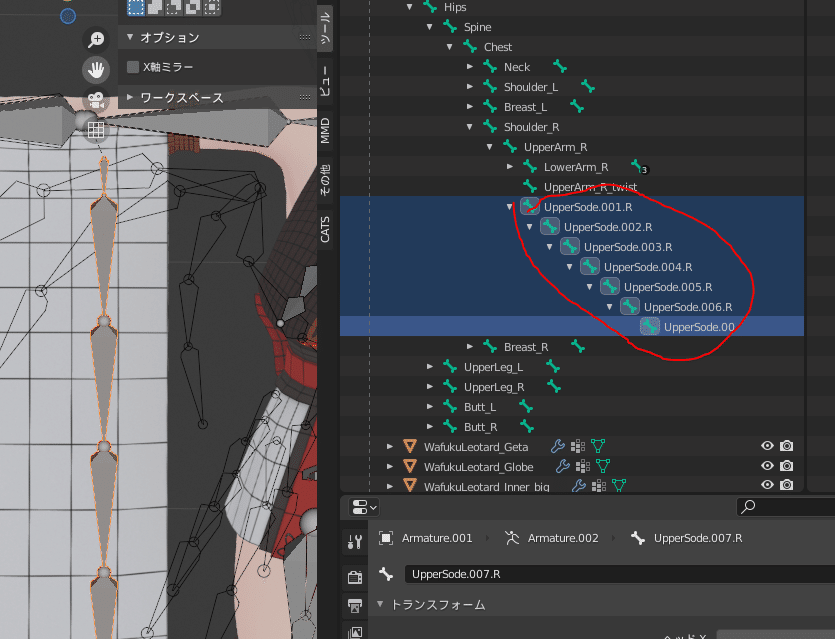Open Tool properties tab wrench icon

pyautogui.click(x=355, y=542)
